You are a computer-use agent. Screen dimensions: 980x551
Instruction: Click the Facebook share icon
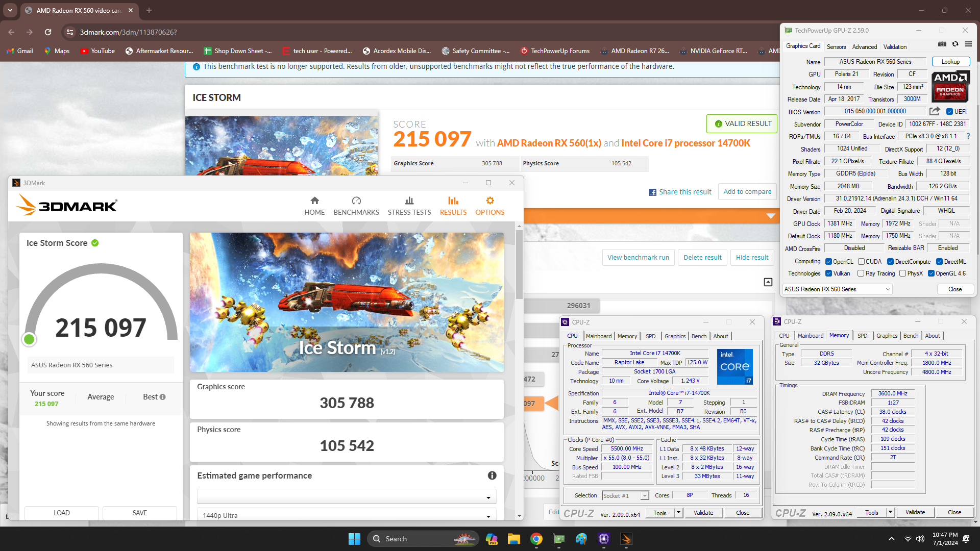point(652,192)
